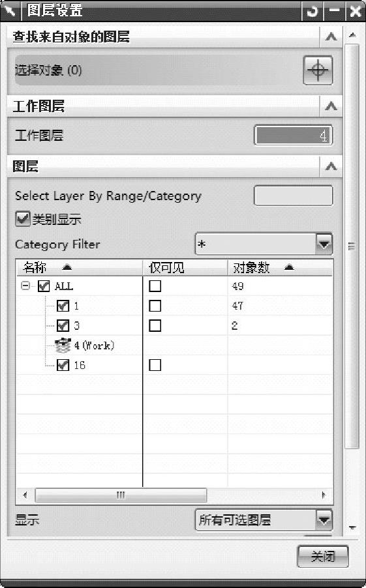Screen dimensions: 366x588
Task: Click the reset icon in title bar
Action: 312,11
